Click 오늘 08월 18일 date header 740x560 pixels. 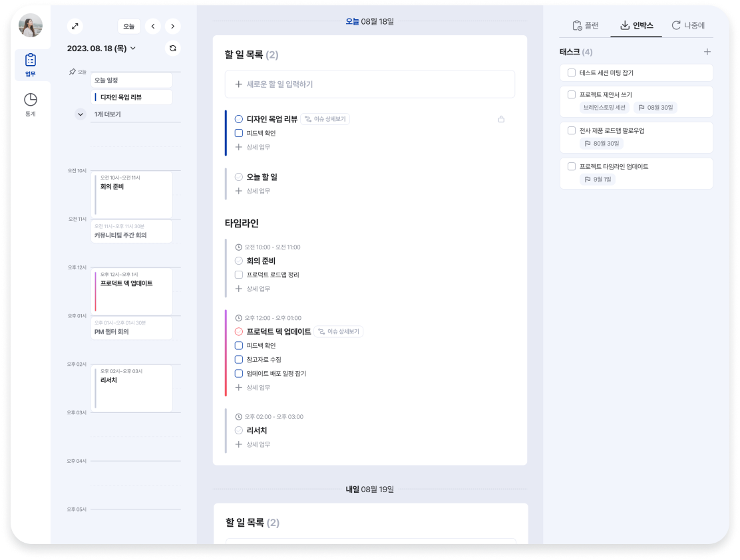pyautogui.click(x=369, y=22)
